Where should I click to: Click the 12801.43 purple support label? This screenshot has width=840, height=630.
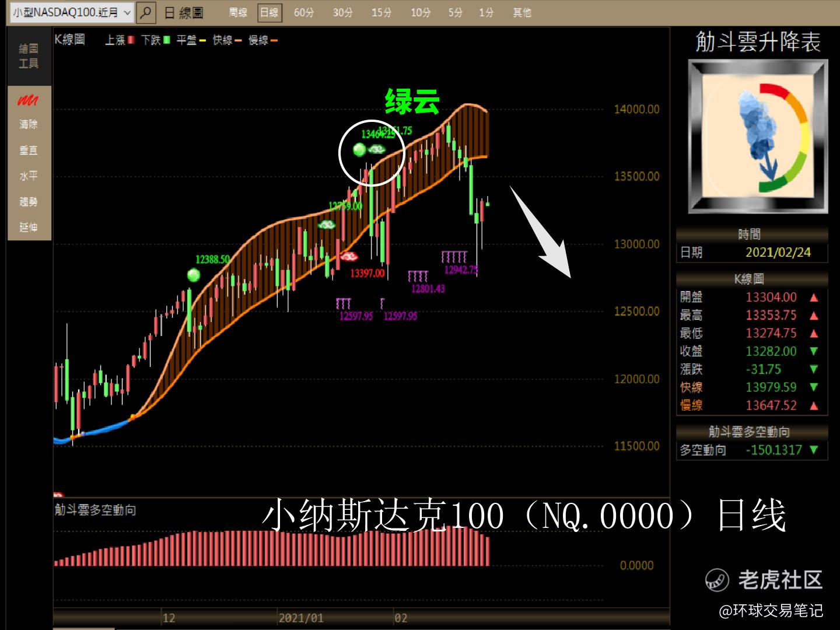[x=428, y=288]
